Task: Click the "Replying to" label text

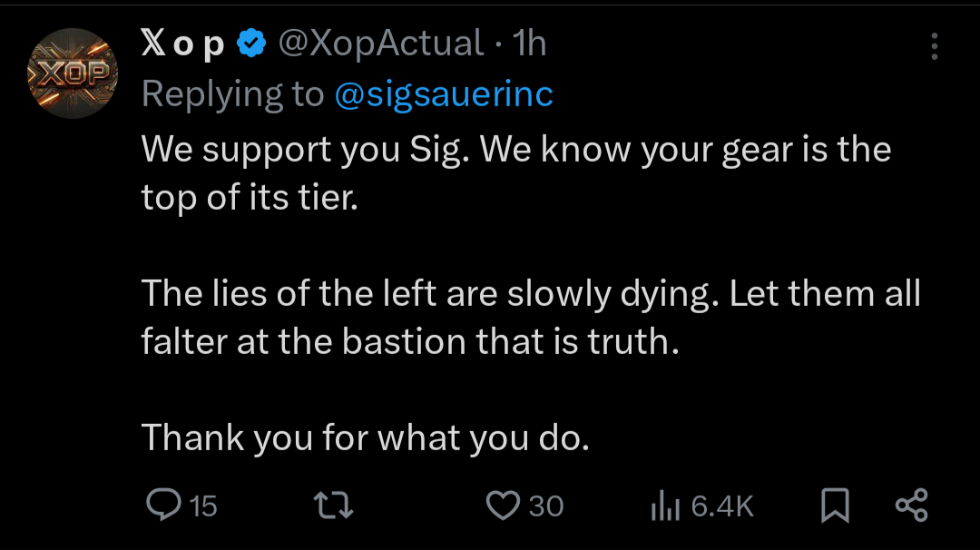Action: 232,93
